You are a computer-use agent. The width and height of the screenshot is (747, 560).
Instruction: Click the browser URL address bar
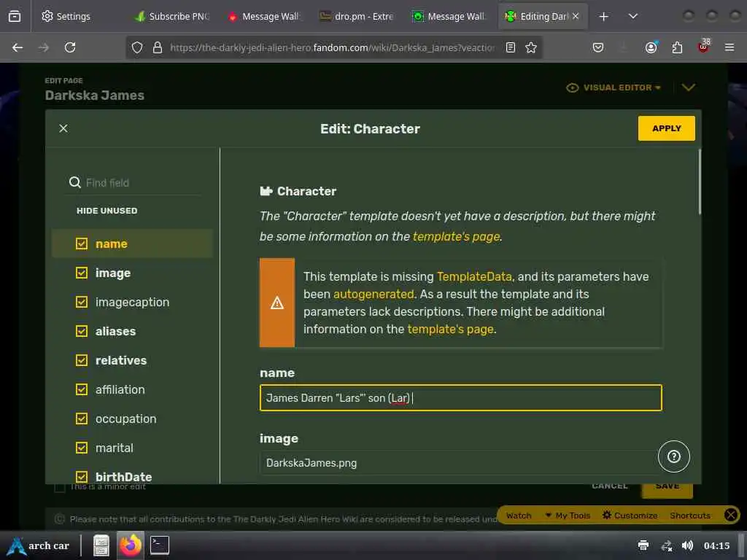(x=332, y=47)
